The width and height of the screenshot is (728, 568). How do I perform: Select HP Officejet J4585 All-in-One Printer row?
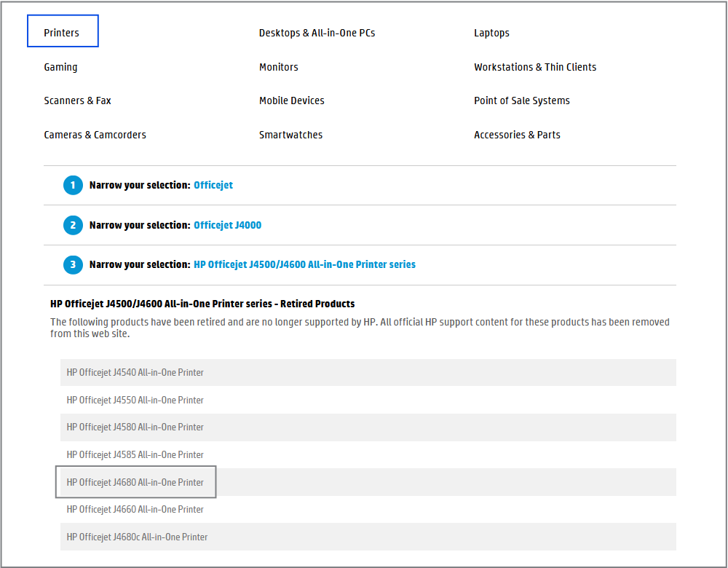pyautogui.click(x=368, y=454)
